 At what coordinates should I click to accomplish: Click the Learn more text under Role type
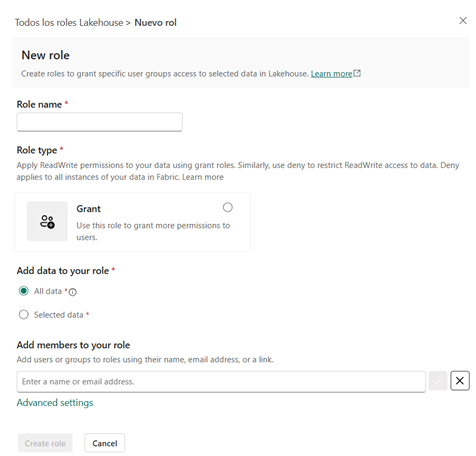tap(203, 177)
